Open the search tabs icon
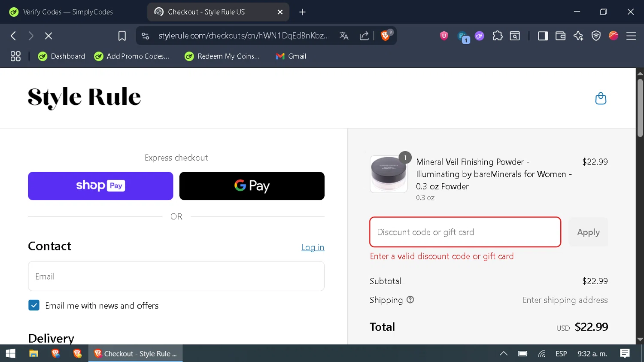This screenshot has height=362, width=644. (x=515, y=36)
